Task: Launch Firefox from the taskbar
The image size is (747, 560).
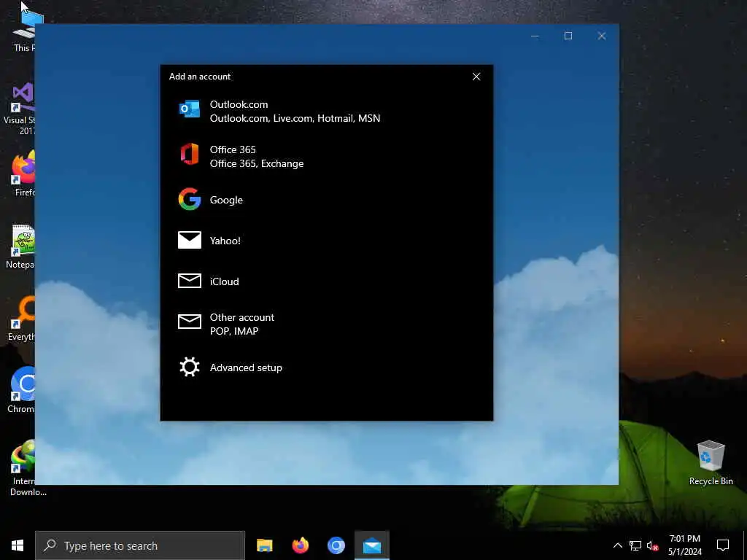Action: [x=300, y=545]
